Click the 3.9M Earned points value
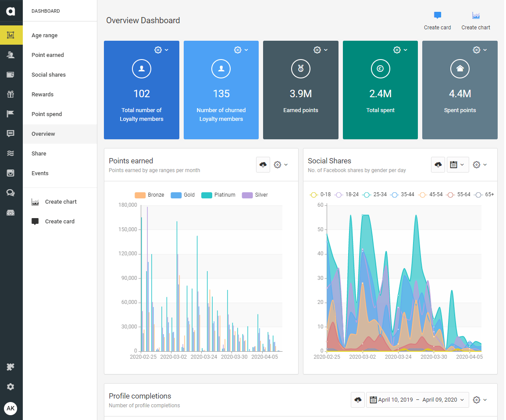Screen dimensions: 506x420 point(300,94)
